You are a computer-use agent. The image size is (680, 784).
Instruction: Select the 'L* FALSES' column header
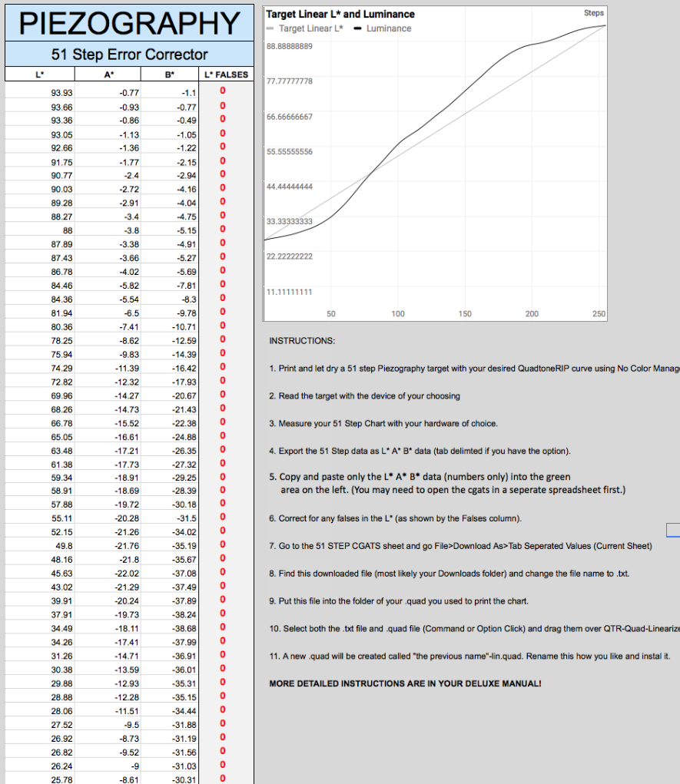coord(226,74)
